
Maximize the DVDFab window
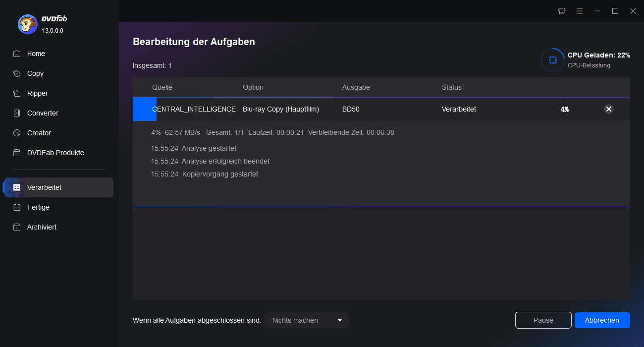(615, 11)
